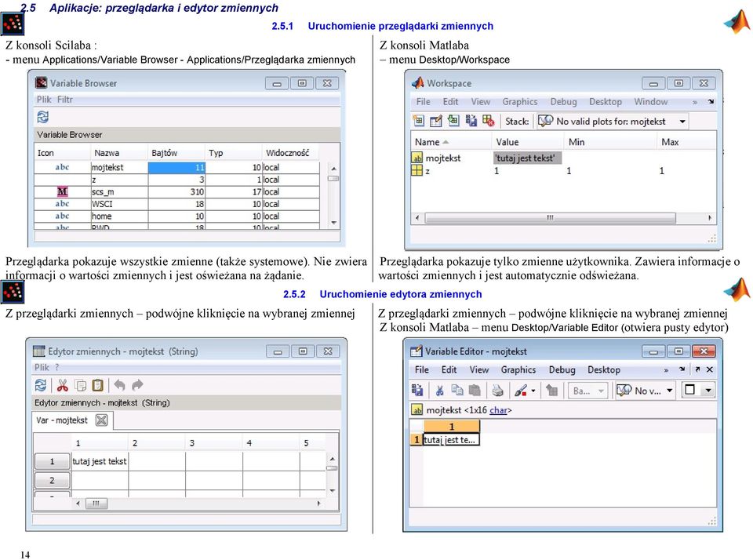Click printer icon in Variable Editor toolbar
Screen dimensions: 753x560
click(497, 391)
